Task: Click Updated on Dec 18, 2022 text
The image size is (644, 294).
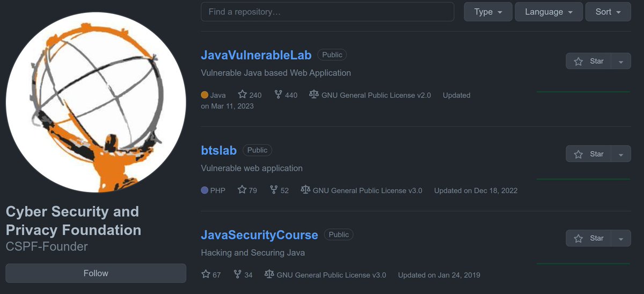Action: pyautogui.click(x=476, y=190)
